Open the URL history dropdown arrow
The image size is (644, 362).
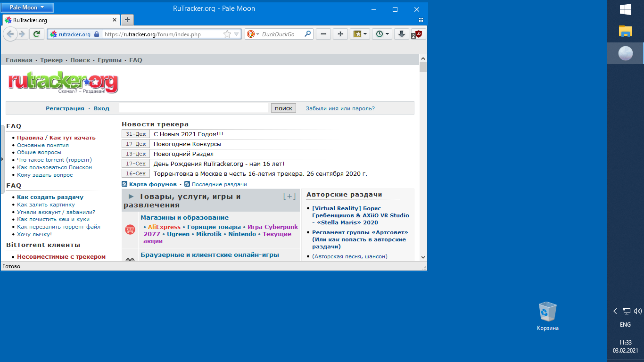237,34
